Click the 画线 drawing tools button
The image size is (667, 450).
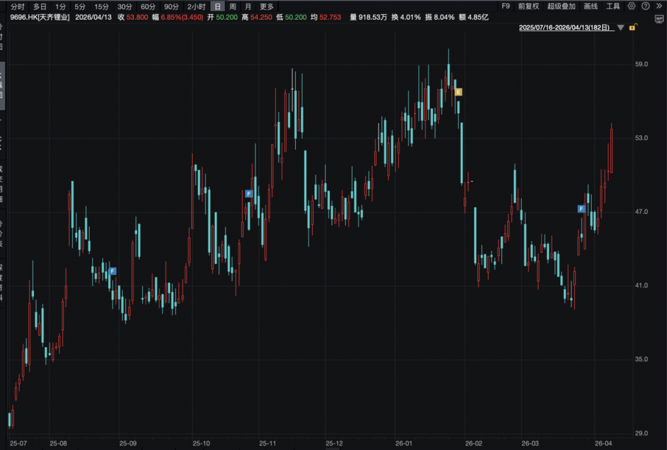(590, 6)
